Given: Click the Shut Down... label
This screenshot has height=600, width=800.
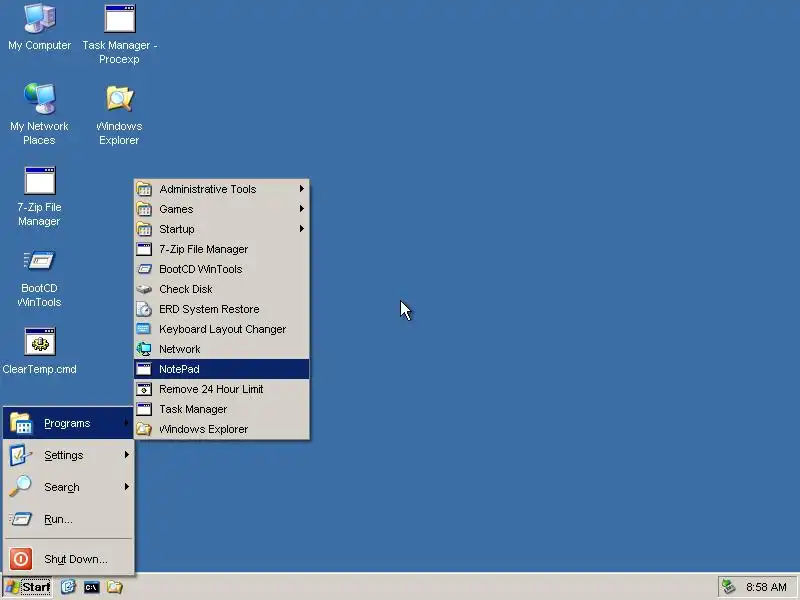Looking at the screenshot, I should point(76,559).
